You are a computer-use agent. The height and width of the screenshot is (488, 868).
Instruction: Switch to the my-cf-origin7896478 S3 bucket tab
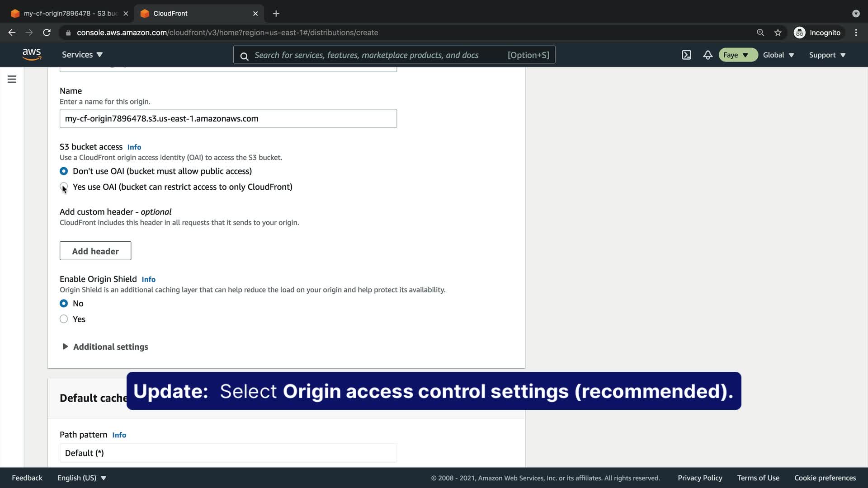click(x=70, y=14)
